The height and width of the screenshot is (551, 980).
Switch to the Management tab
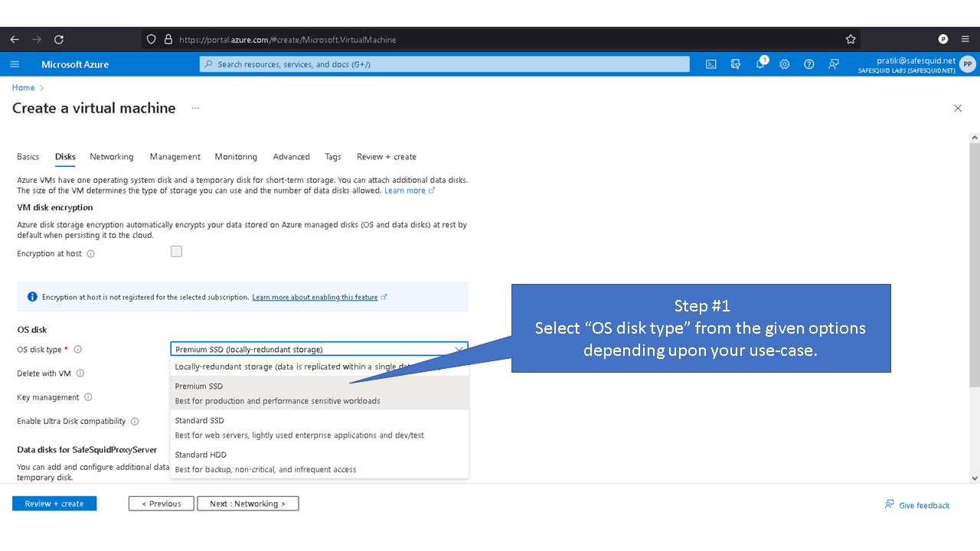click(x=175, y=156)
